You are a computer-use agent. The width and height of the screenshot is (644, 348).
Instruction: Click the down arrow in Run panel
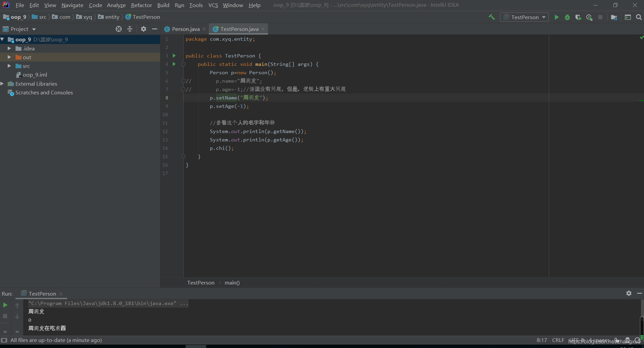[x=17, y=316]
